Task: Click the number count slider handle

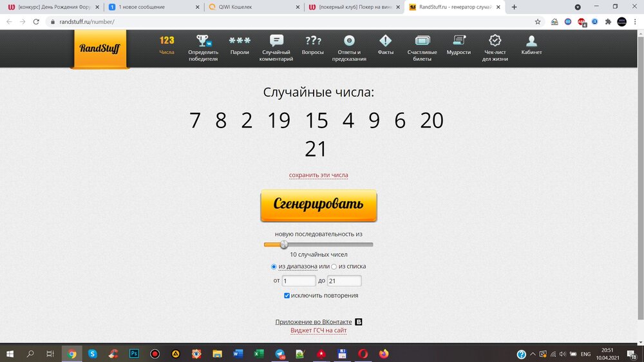Action: pos(284,244)
